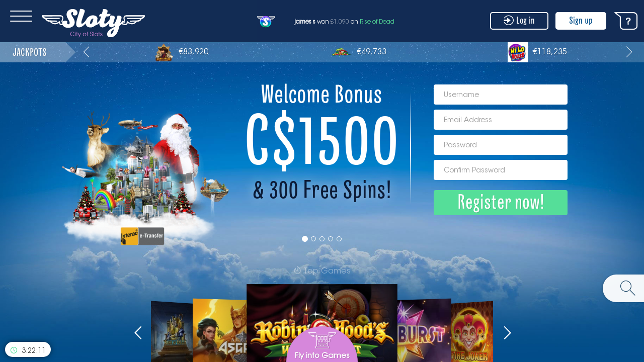Screen dimensions: 644x362
Task: Click the Sloty City of Slots logo
Action: [x=94, y=23]
